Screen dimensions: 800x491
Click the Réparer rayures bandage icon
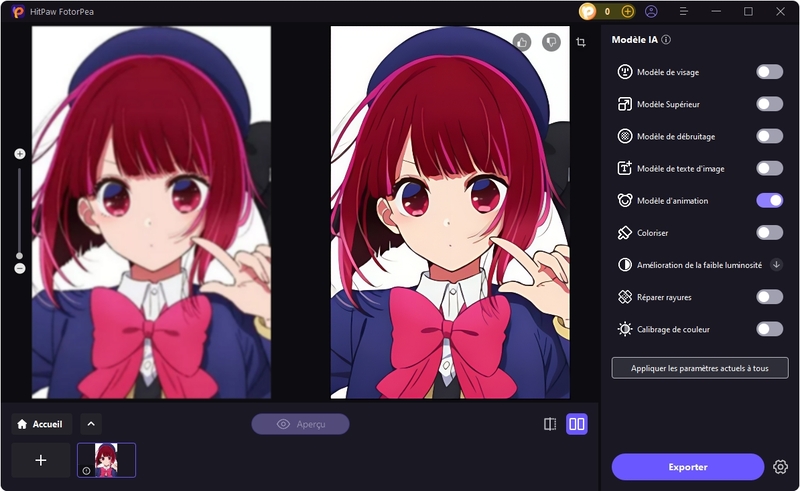coord(624,297)
